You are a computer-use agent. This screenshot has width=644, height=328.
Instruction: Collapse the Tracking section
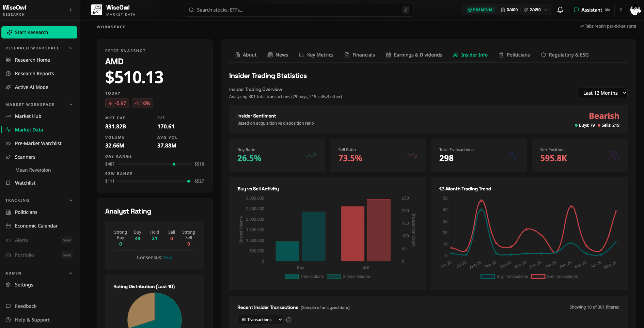71,200
